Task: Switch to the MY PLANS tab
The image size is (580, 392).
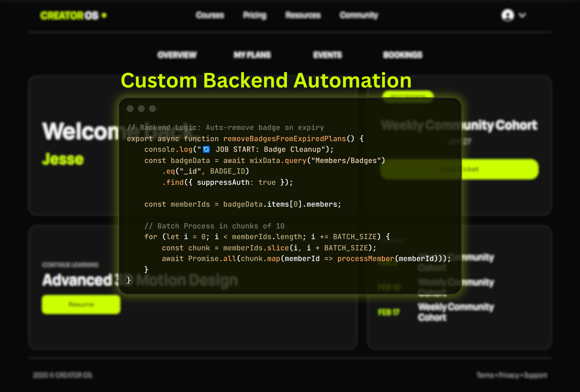Action: point(252,55)
